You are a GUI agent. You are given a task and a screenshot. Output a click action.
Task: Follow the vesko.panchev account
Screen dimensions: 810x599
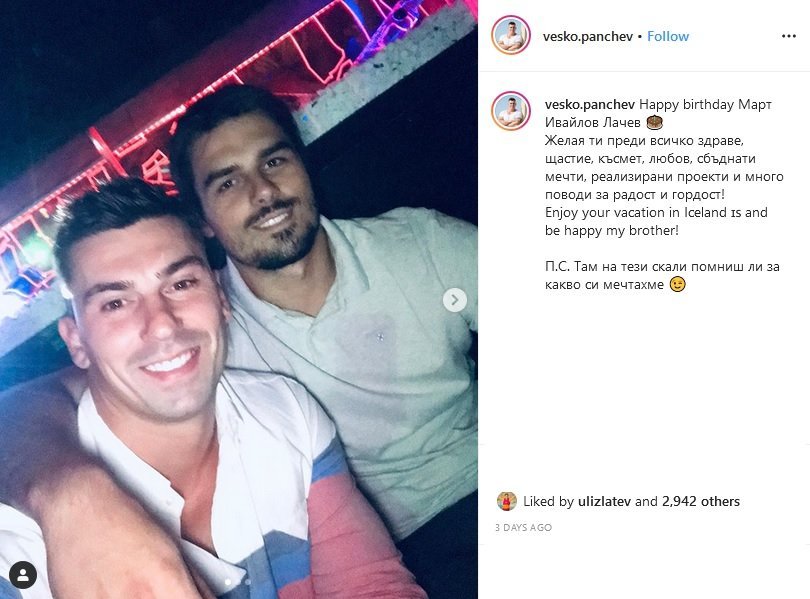[668, 36]
